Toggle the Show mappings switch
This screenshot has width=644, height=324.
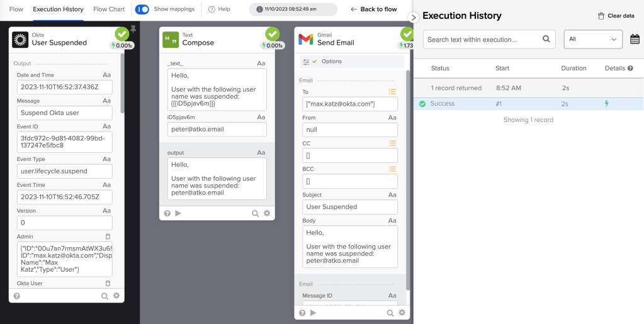click(142, 9)
